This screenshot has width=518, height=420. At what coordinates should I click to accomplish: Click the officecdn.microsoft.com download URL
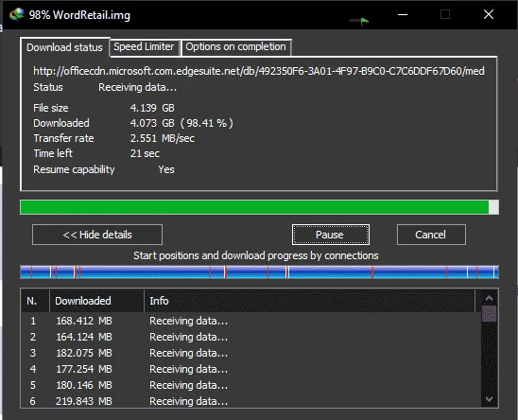tap(259, 71)
